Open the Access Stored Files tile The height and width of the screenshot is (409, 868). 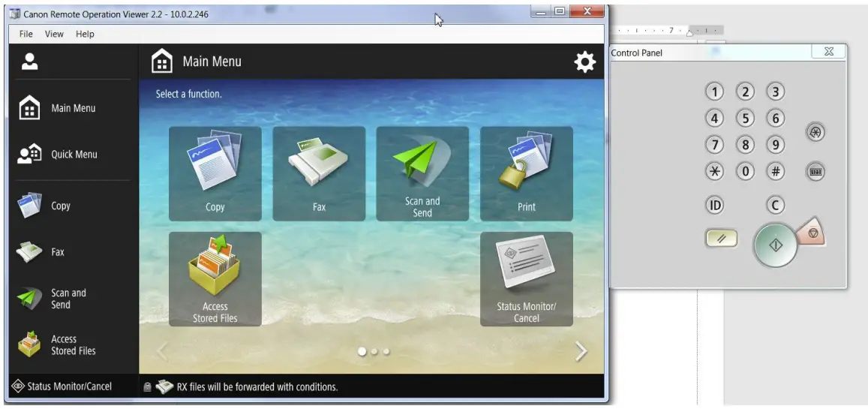tap(215, 279)
